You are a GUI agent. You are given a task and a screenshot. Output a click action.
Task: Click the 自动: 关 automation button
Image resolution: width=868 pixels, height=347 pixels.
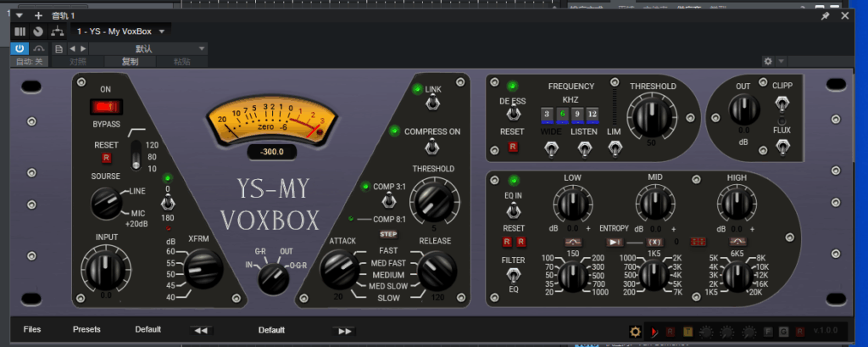pos(29,62)
